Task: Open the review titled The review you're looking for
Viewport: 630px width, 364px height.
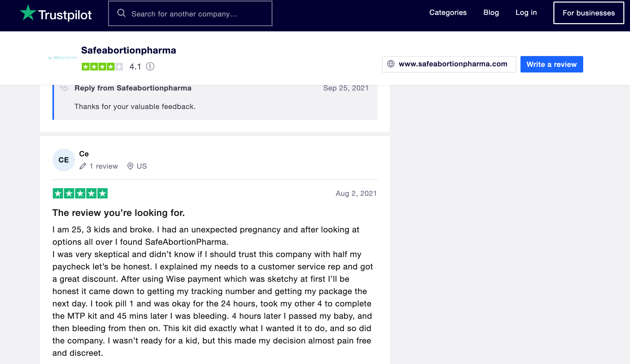Action: [119, 213]
